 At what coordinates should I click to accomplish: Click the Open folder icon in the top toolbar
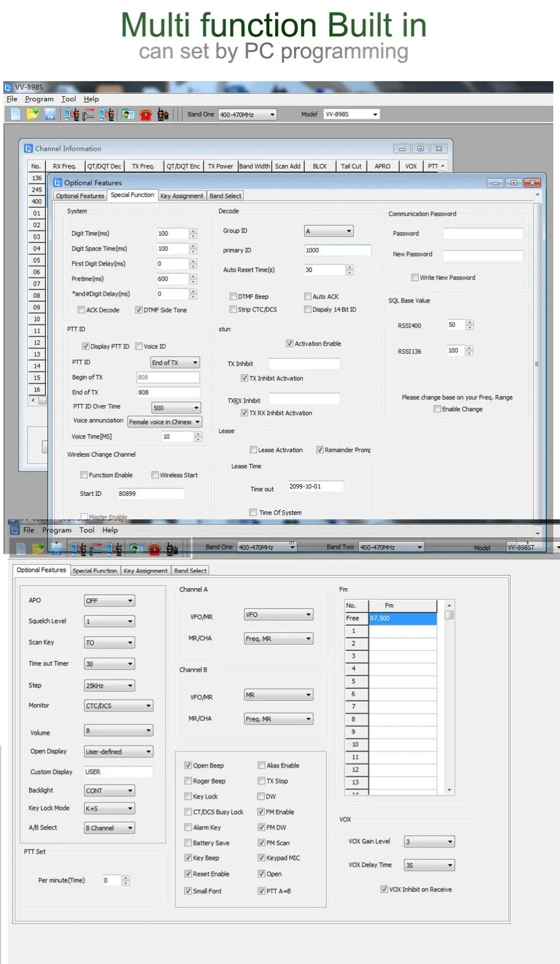[32, 114]
